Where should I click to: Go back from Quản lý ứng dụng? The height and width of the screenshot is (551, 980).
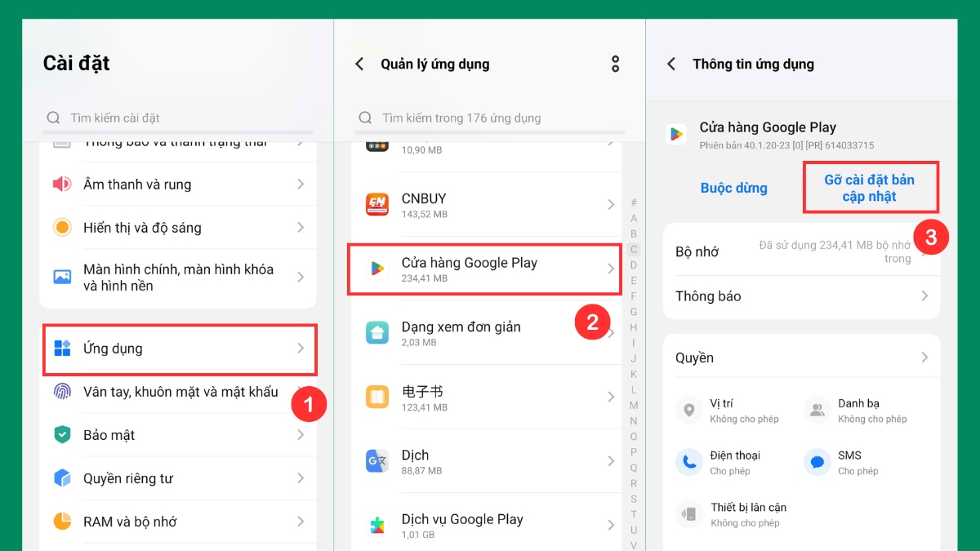359,64
